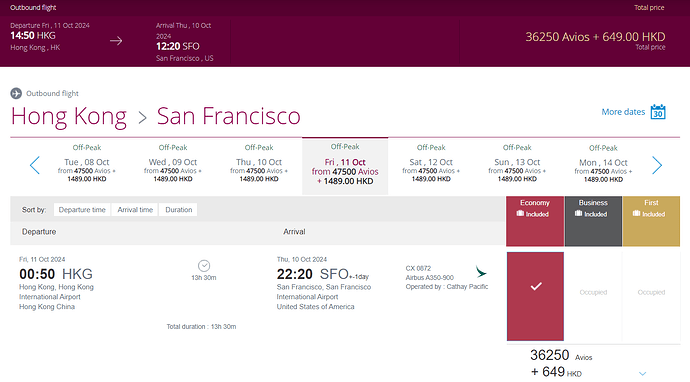Toggle the selected Economy fare cell
Viewport: 690px width, 382px height.
click(x=535, y=296)
